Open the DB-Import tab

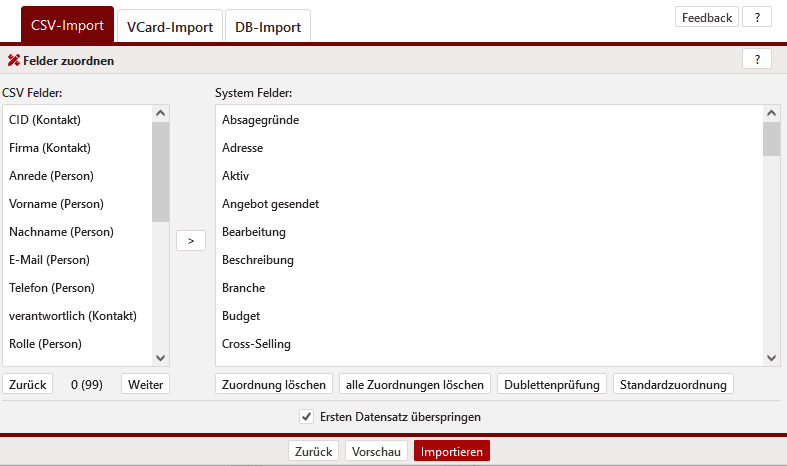(268, 27)
